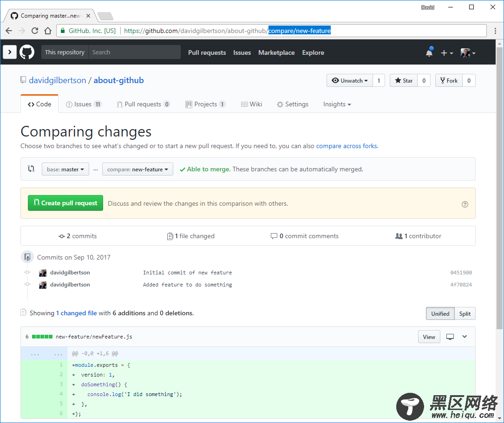Click davidgilbertson author on second commit
Screen dimensions: 504x423
click(x=70, y=285)
